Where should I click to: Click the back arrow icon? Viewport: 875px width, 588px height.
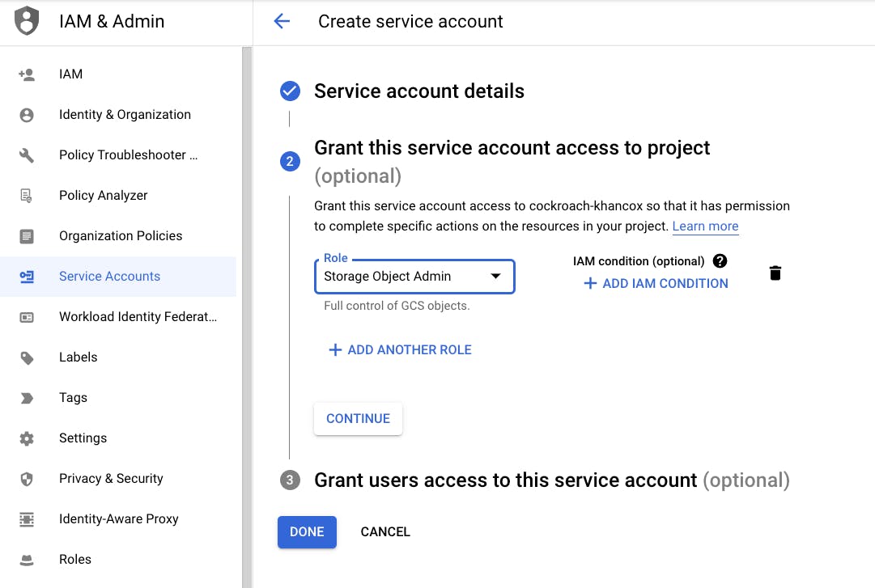281,21
